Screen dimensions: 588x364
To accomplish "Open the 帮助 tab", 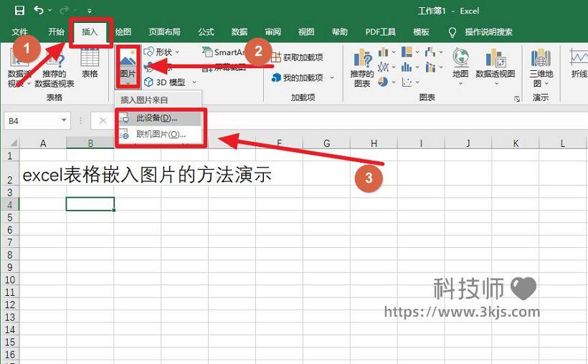I will point(340,32).
